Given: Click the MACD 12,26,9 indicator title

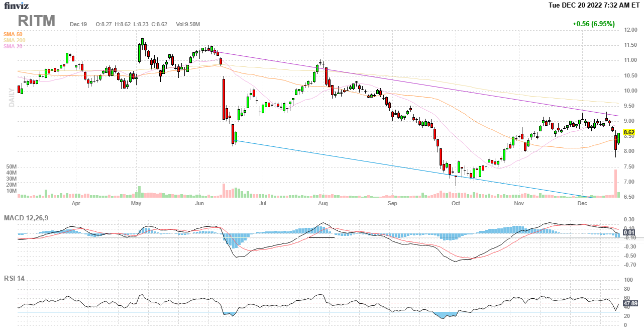Looking at the screenshot, I should pyautogui.click(x=29, y=218).
